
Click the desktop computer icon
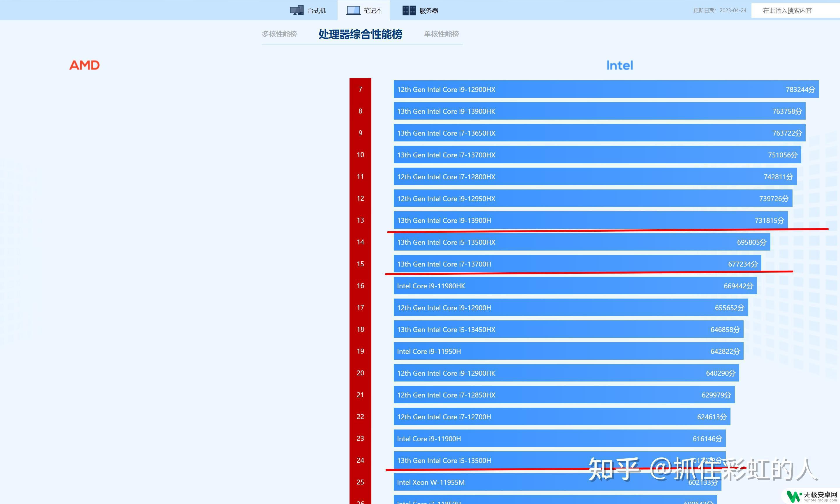pos(297,10)
